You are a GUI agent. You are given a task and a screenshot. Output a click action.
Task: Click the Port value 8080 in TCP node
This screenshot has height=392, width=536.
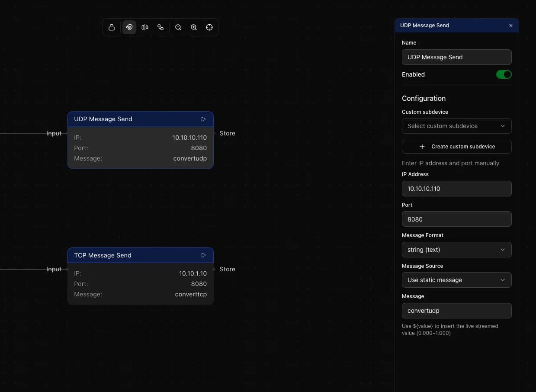point(199,284)
